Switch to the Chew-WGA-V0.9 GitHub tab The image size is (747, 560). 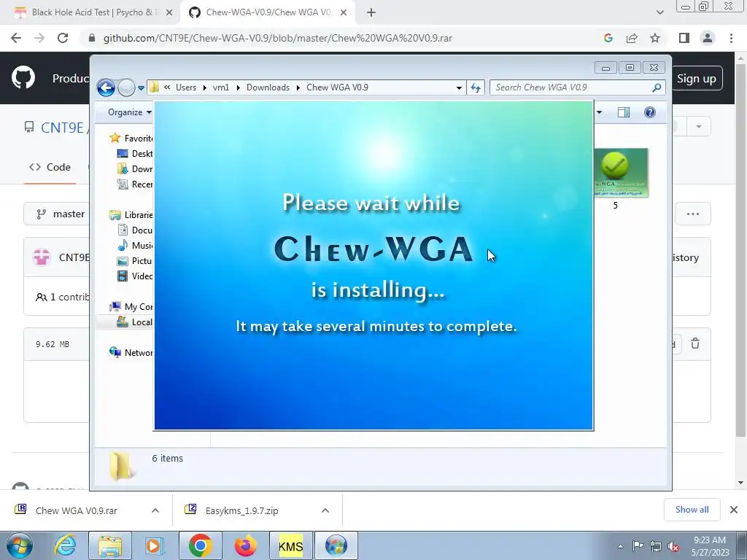(x=267, y=12)
